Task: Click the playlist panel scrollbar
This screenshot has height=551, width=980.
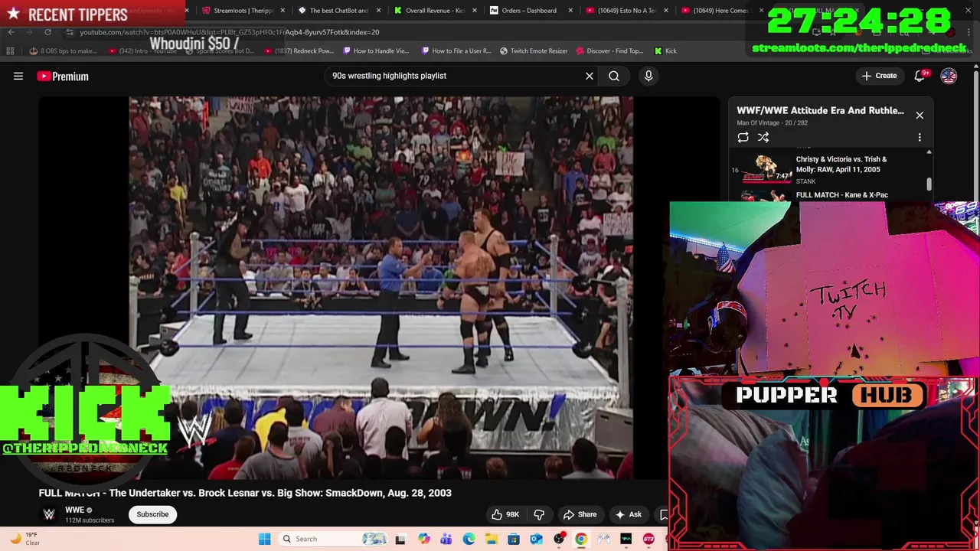Action: (929, 184)
